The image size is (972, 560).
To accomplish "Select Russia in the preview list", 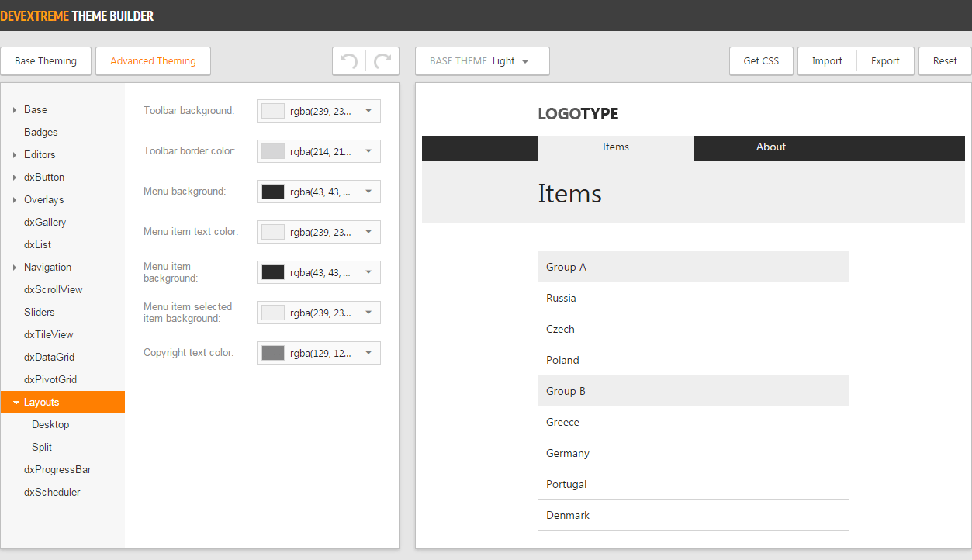I will pyautogui.click(x=694, y=298).
